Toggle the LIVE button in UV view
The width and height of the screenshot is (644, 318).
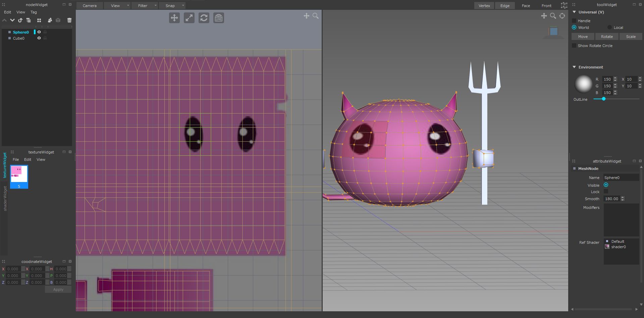[x=219, y=18]
